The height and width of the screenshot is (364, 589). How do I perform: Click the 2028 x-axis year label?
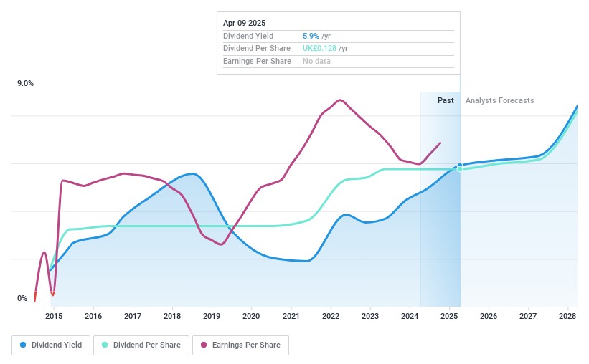pyautogui.click(x=567, y=316)
